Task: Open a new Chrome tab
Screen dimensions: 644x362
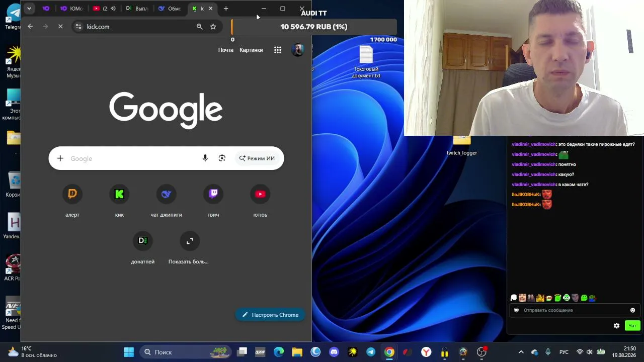Action: [226, 9]
